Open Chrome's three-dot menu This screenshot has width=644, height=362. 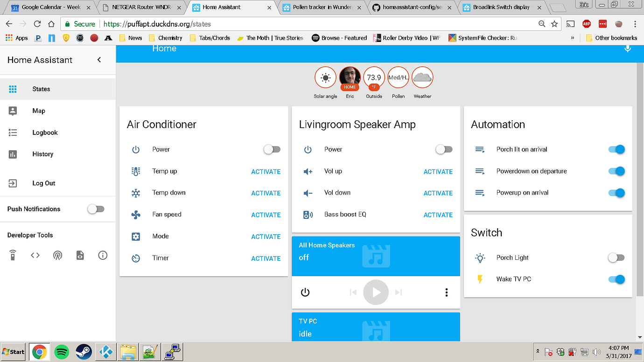(x=635, y=24)
